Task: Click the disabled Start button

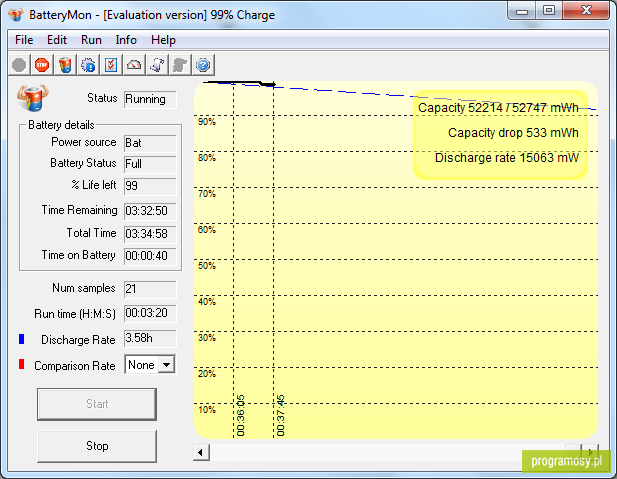Action: tap(97, 404)
